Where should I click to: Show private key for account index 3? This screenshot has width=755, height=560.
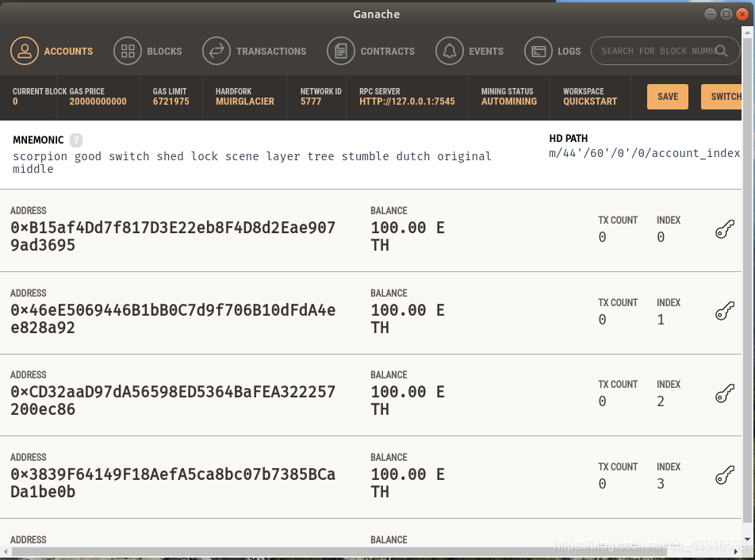coord(725,475)
